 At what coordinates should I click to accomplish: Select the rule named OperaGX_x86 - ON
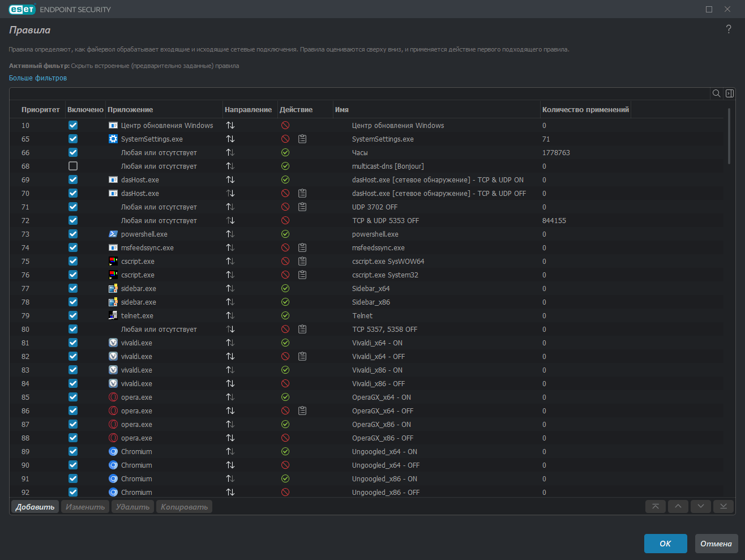[382, 424]
